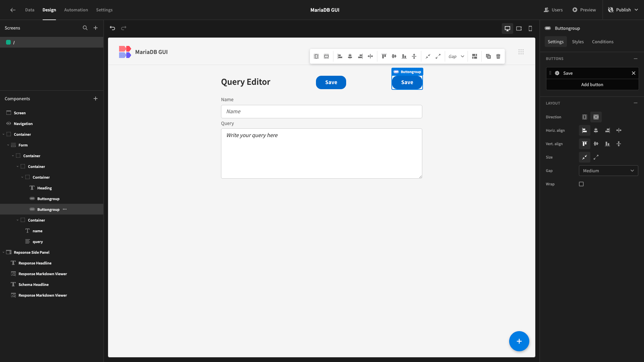Switch to the Styles tab

(x=578, y=42)
